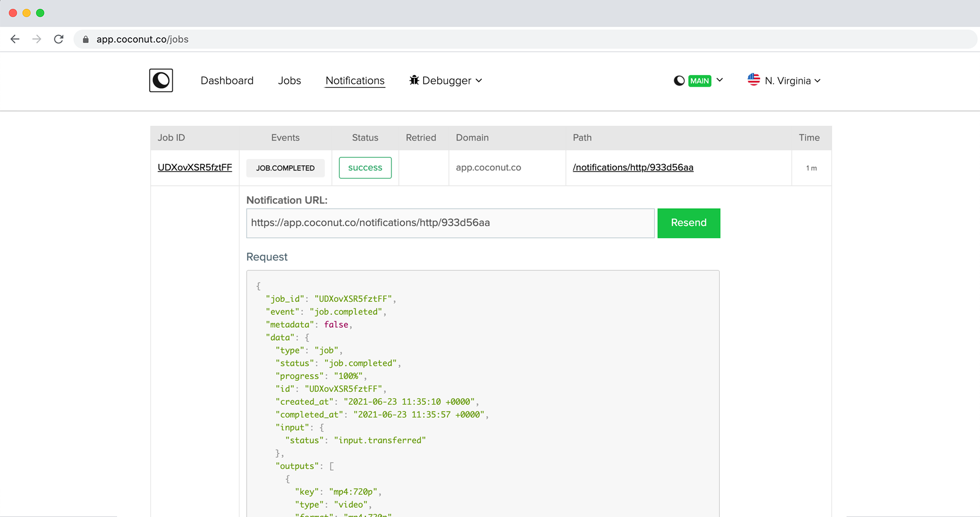
Task: Select the Notifications tab
Action: (355, 80)
